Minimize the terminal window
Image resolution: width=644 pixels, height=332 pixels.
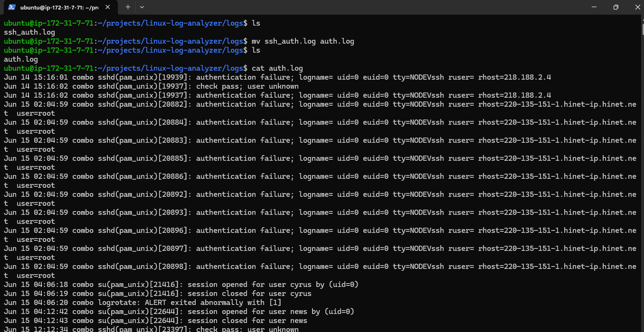coord(594,7)
